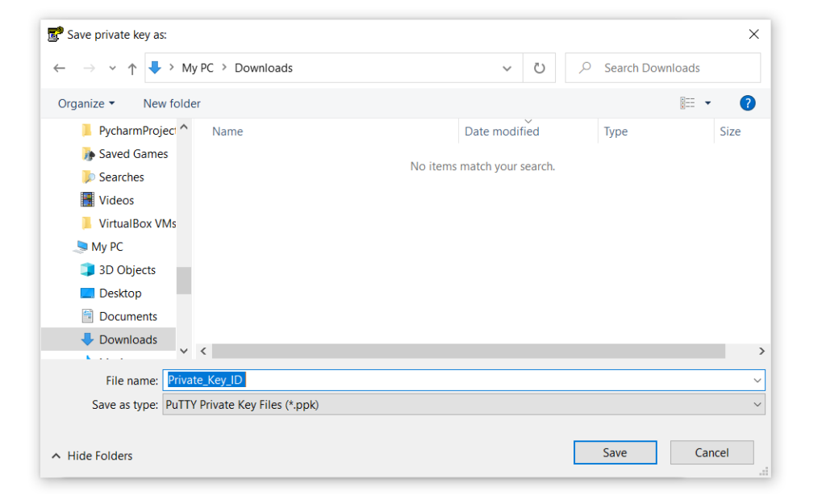This screenshot has width=826, height=504.
Task: Sort files by Date modified column
Action: (502, 131)
